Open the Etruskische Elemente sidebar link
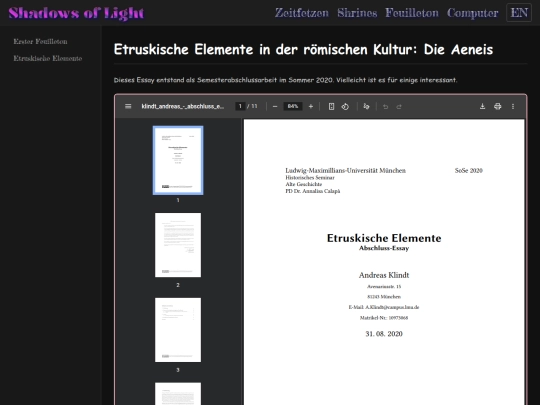The image size is (540, 405). [x=48, y=58]
